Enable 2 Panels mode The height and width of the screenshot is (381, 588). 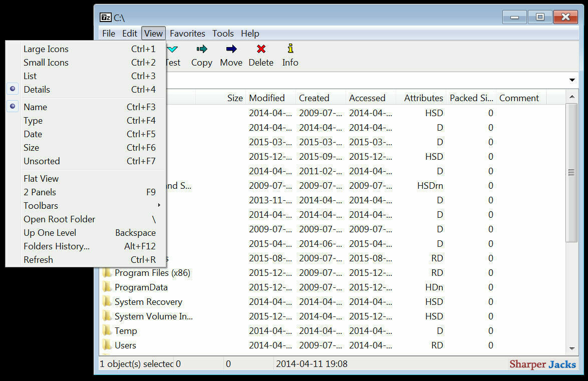(x=85, y=192)
